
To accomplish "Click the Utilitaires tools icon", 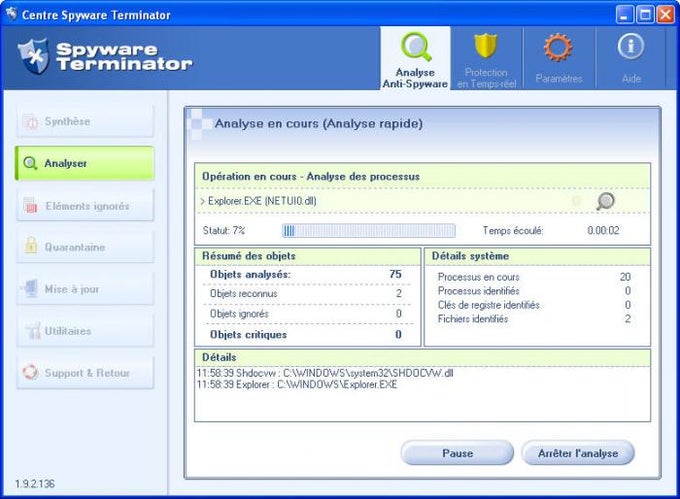I will click(x=32, y=330).
